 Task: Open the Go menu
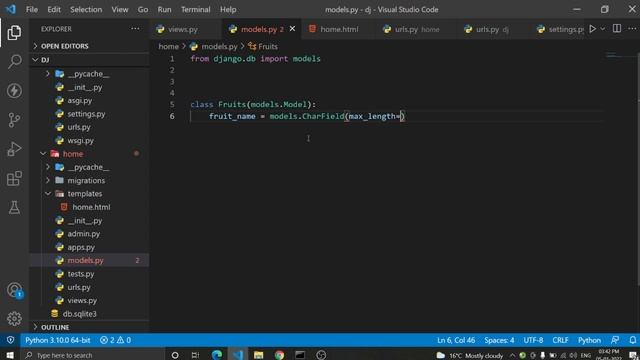pyautogui.click(x=142, y=9)
